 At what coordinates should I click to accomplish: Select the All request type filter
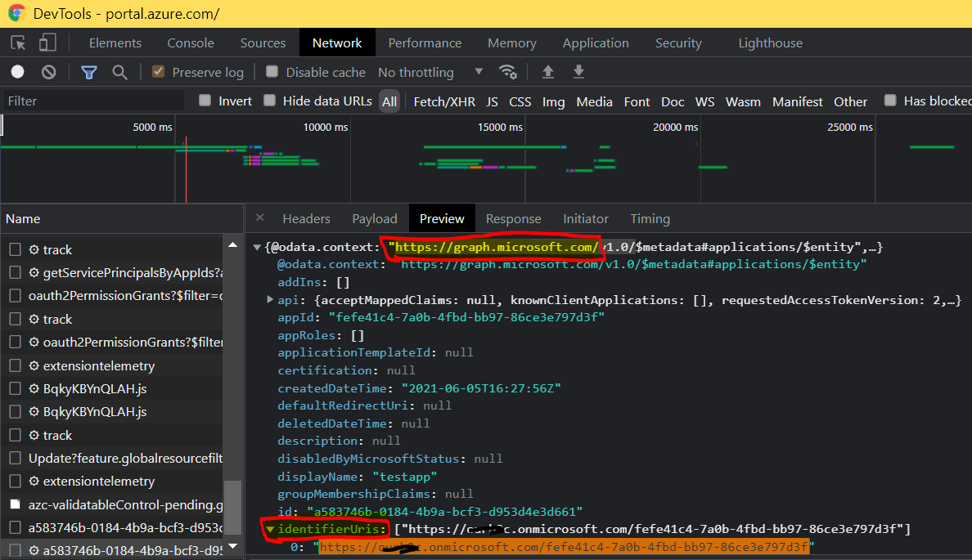(x=389, y=101)
